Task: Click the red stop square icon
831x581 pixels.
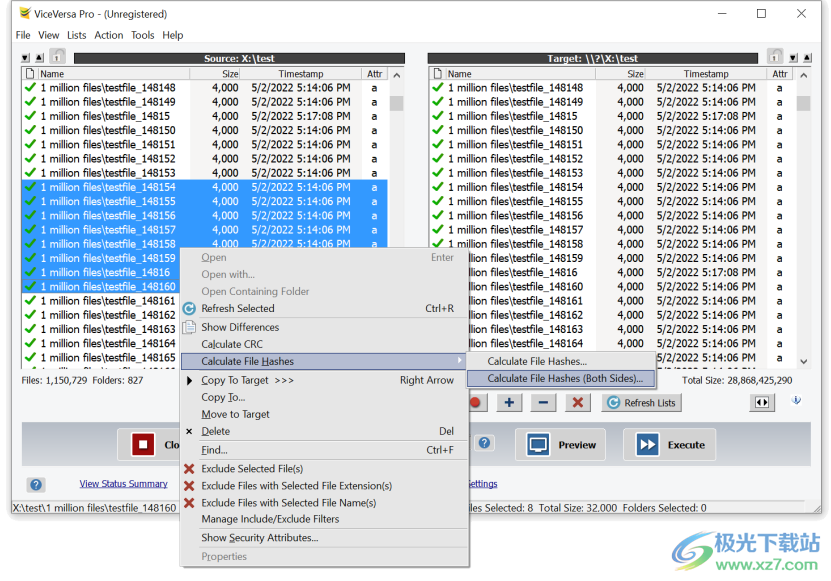Action: click(x=143, y=445)
